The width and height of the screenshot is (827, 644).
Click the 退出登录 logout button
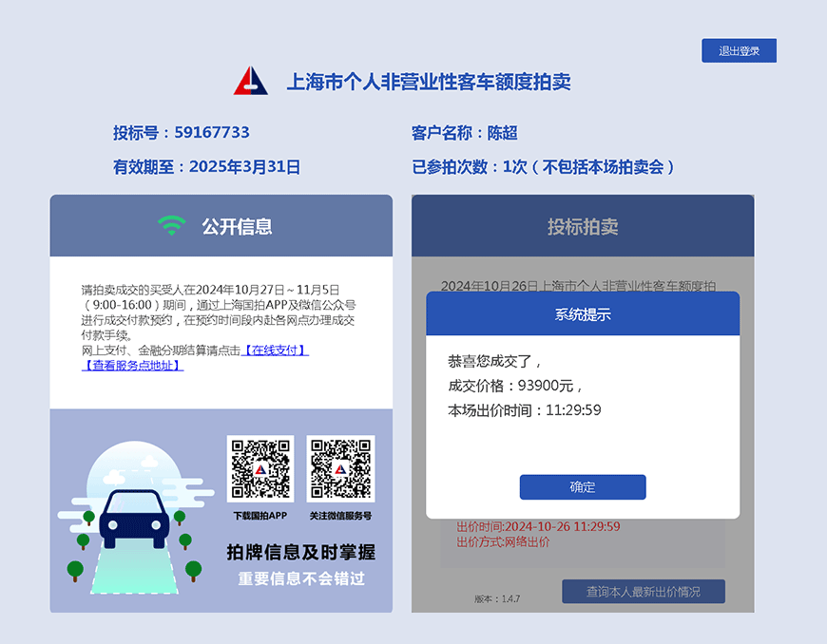click(739, 50)
